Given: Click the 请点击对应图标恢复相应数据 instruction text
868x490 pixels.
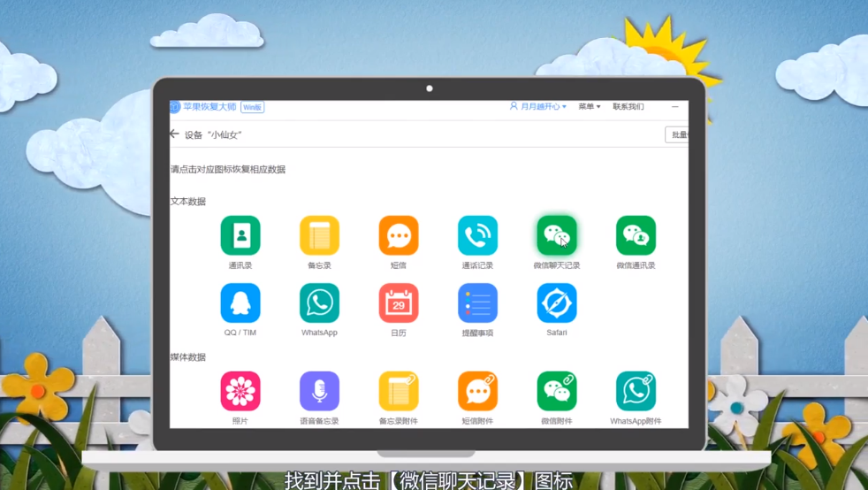Looking at the screenshot, I should coord(227,169).
